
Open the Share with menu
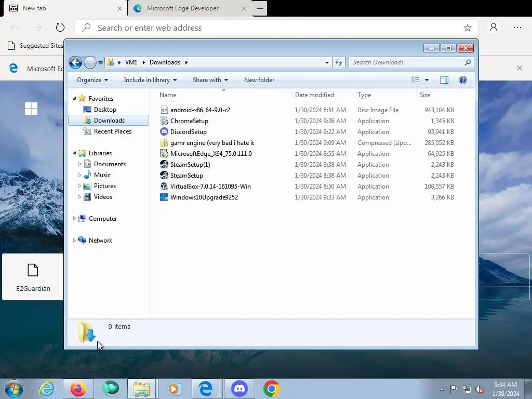click(x=210, y=80)
